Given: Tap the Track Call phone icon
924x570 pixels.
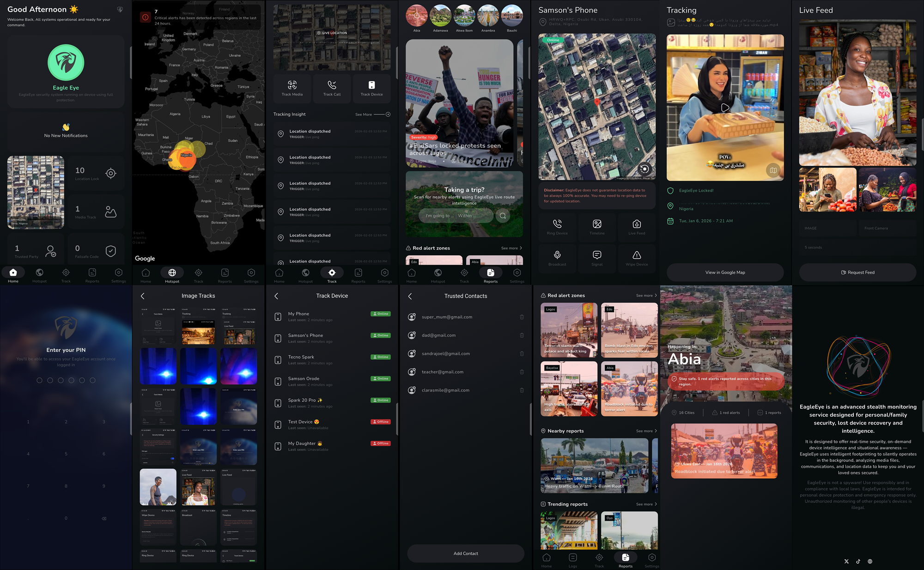Looking at the screenshot, I should click(332, 85).
